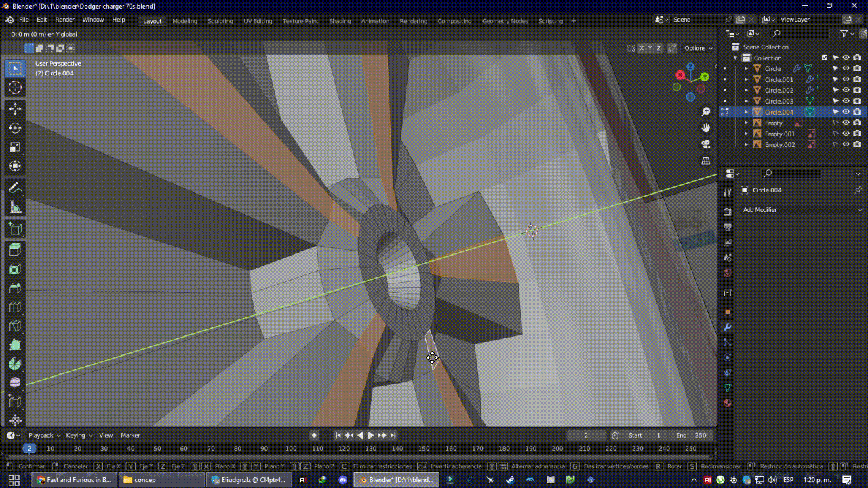Toggle the camera view icon
The width and height of the screenshot is (868, 488).
point(706,144)
